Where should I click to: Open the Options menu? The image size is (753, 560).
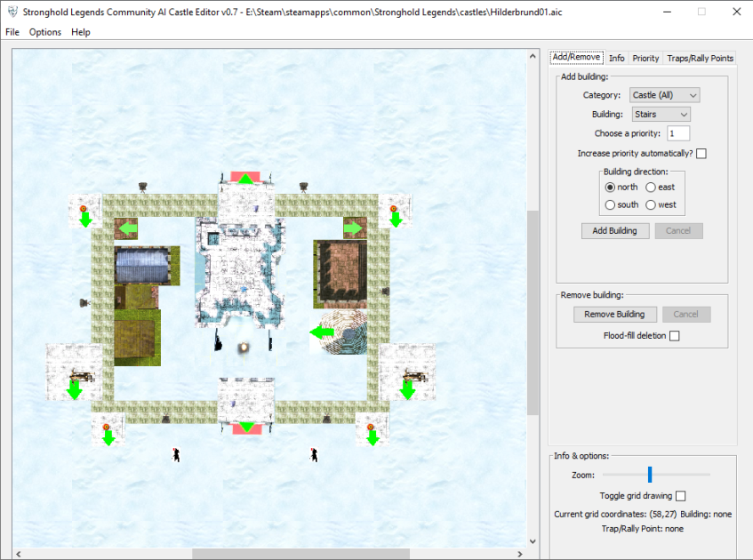pos(45,32)
